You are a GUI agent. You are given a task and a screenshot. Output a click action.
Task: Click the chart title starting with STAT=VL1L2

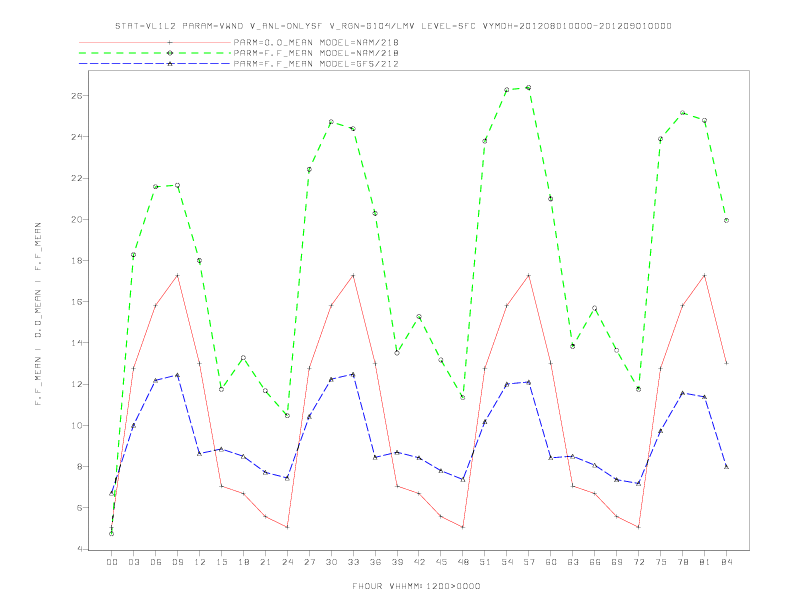393,26
